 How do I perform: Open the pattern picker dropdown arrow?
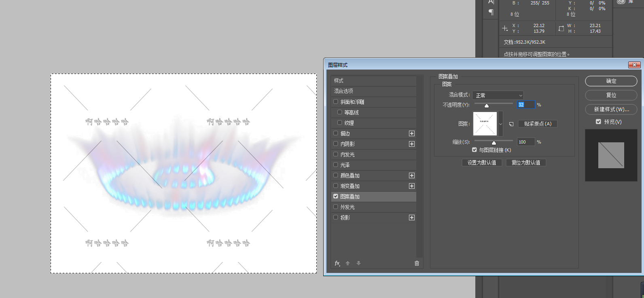(501, 124)
